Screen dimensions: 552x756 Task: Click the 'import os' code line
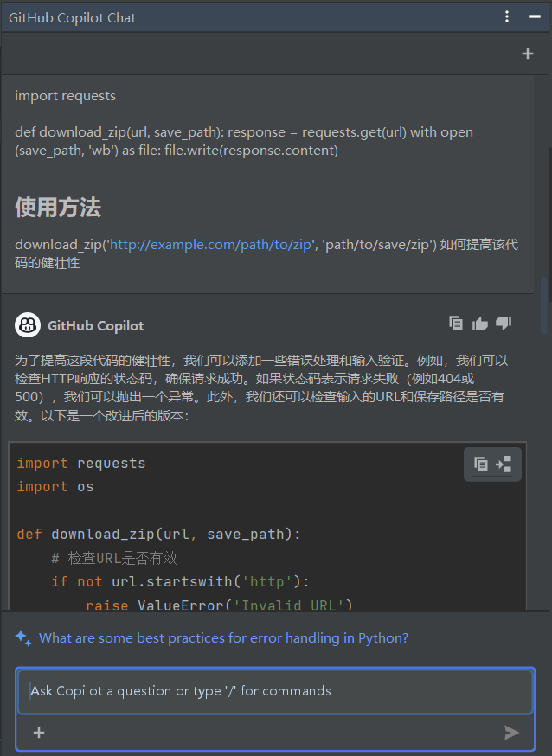click(55, 486)
